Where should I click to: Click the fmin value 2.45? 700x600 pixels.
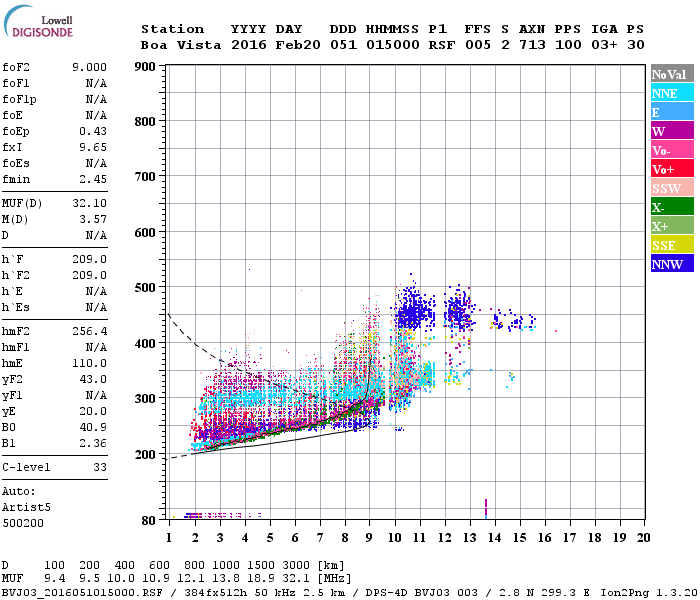(93, 179)
